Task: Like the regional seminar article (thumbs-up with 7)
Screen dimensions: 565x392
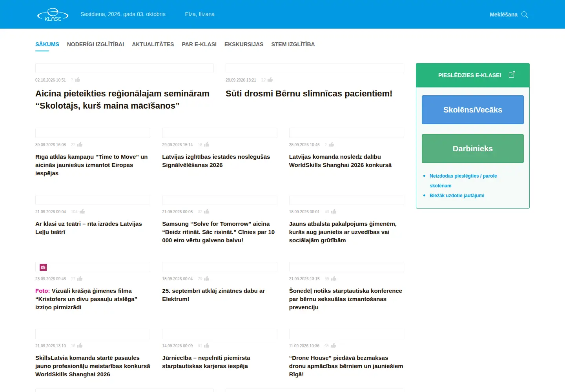Action: pyautogui.click(x=78, y=80)
